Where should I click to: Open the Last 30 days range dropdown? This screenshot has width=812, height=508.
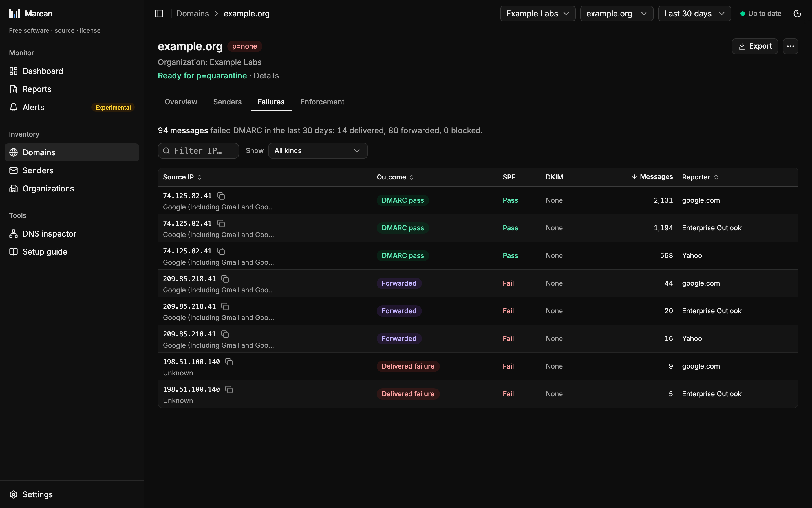click(x=694, y=14)
